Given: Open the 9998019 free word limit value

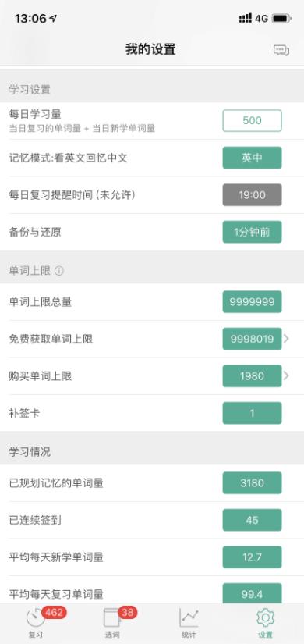Looking at the screenshot, I should pos(252,339).
